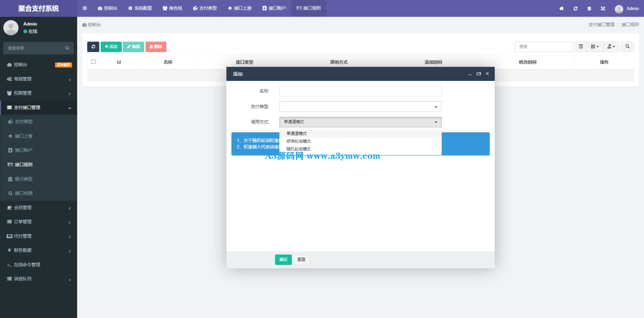Maximize the 添加 dialog window
The image size is (644, 318).
478,74
